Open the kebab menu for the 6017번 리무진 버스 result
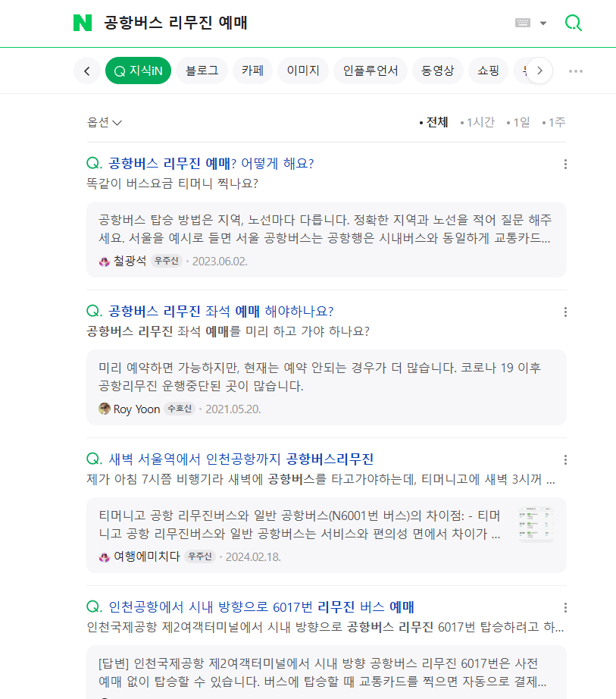The width and height of the screenshot is (616, 699). 565,607
